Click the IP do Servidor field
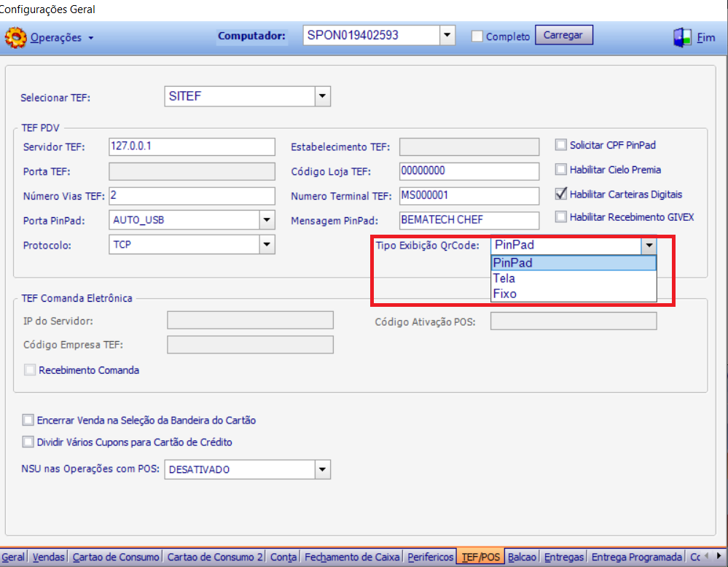This screenshot has height=567, width=728. point(250,321)
